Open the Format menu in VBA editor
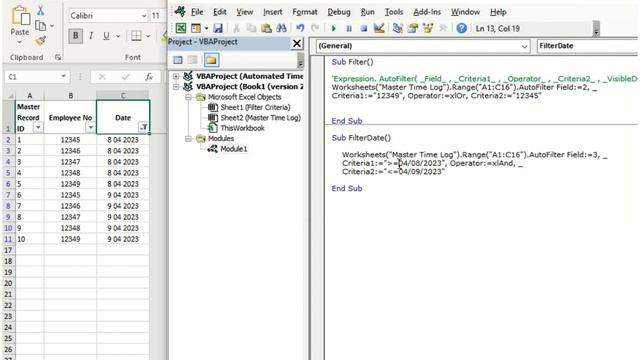Image resolution: width=640 pixels, height=360 pixels. click(x=304, y=12)
